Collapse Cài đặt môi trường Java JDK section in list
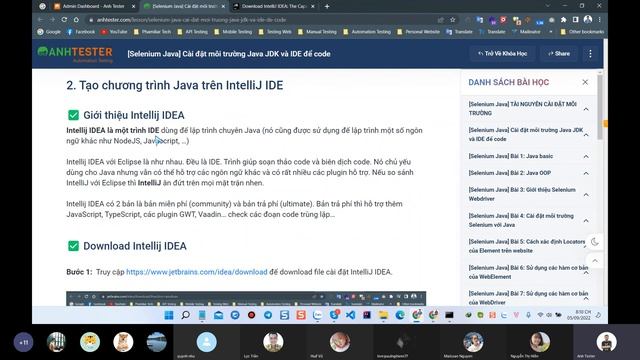Viewport: 640px width, 360px height. pyautogui.click(x=586, y=135)
